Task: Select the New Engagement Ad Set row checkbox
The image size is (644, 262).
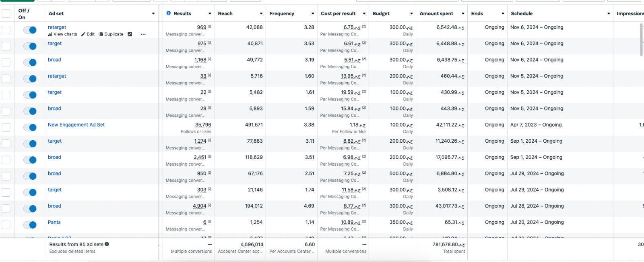Action: [x=6, y=127]
